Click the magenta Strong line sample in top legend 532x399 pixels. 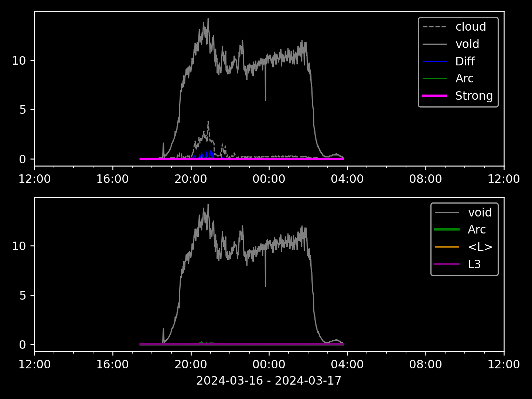point(434,96)
